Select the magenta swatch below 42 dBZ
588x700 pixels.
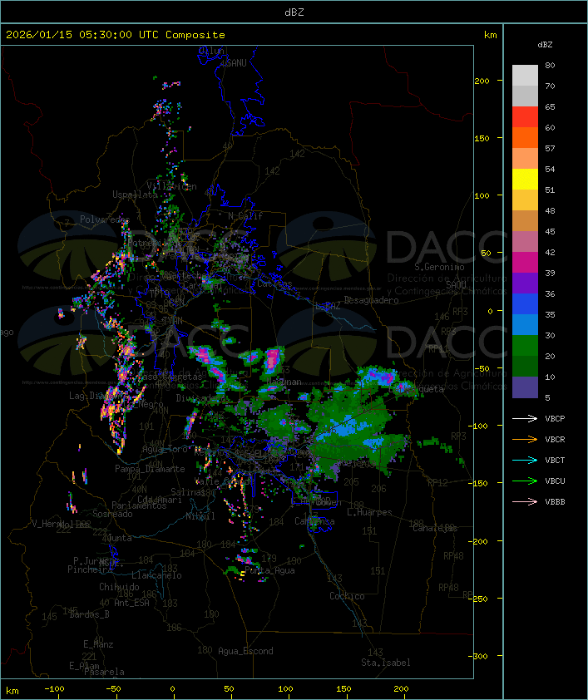525,263
